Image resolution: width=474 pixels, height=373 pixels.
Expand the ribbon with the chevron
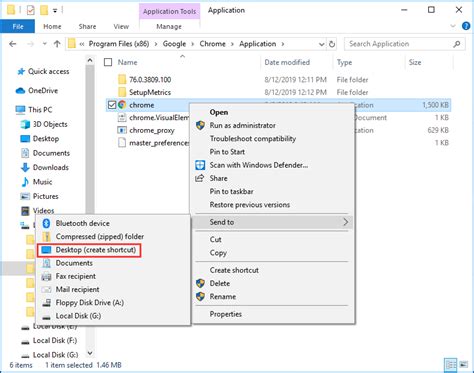coord(453,26)
